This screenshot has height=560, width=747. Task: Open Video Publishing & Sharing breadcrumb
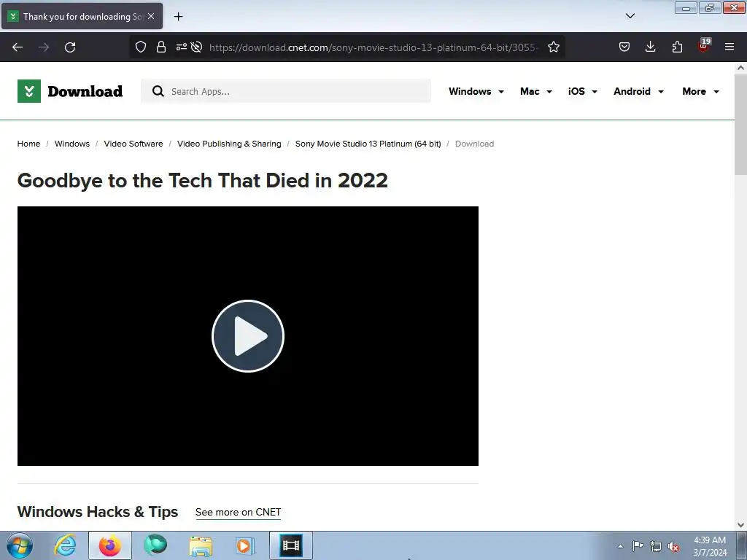click(x=229, y=144)
